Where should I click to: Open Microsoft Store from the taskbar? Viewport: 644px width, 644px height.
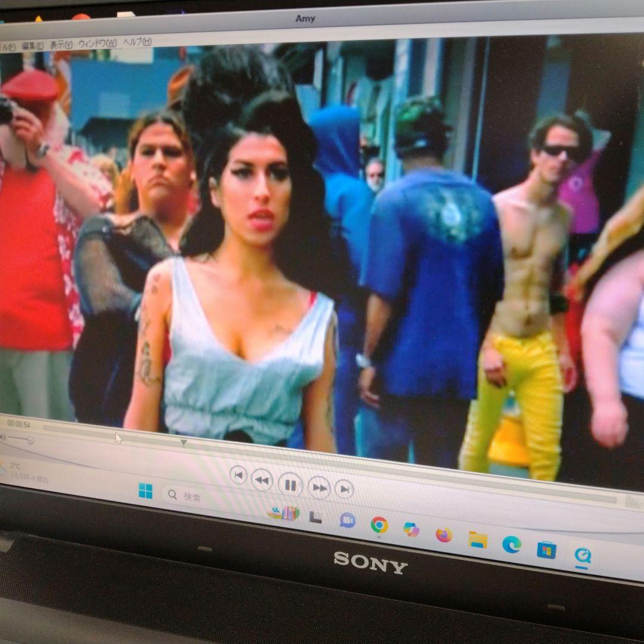pyautogui.click(x=547, y=550)
